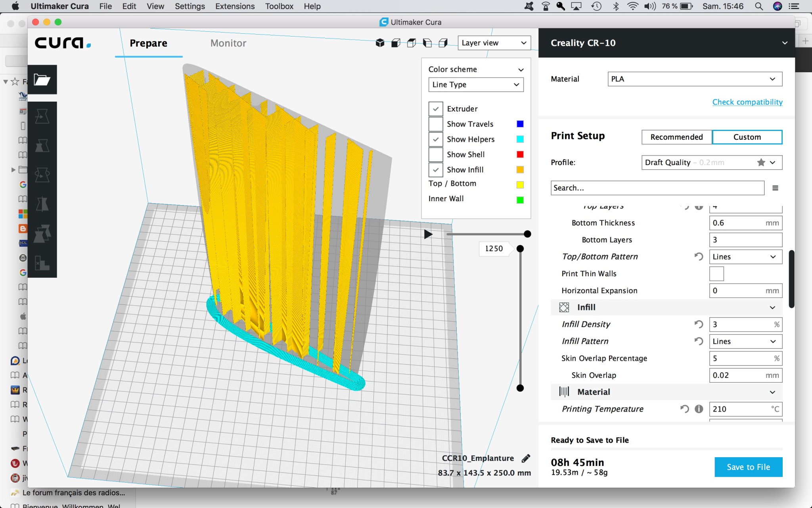This screenshot has height=508, width=812.
Task: Open Notification Center icon
Action: 794,6
